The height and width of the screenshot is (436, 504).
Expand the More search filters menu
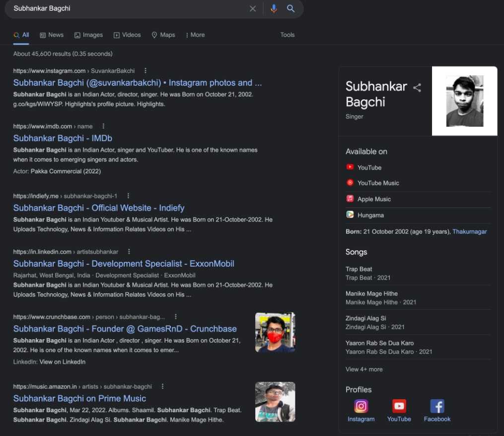pyautogui.click(x=195, y=35)
